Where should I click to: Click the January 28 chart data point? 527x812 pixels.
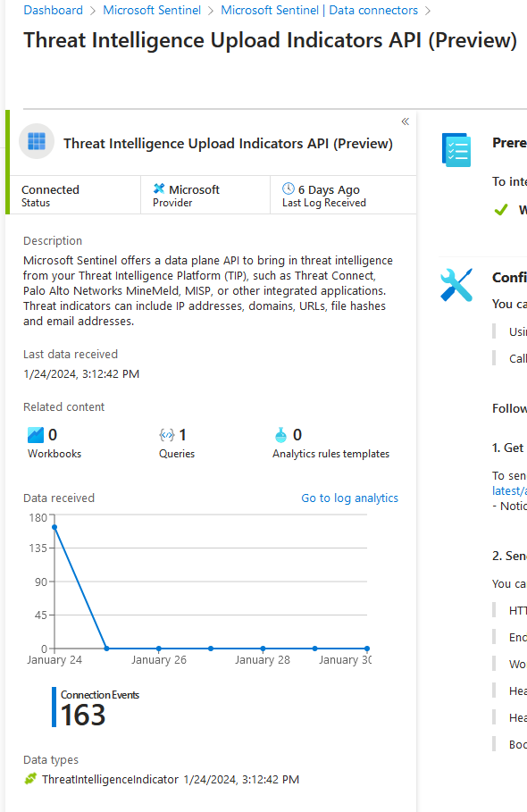pyautogui.click(x=263, y=649)
